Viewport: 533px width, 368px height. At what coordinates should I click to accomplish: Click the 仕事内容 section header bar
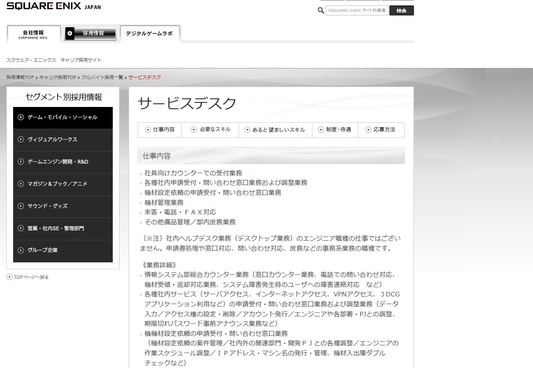[x=271, y=156]
